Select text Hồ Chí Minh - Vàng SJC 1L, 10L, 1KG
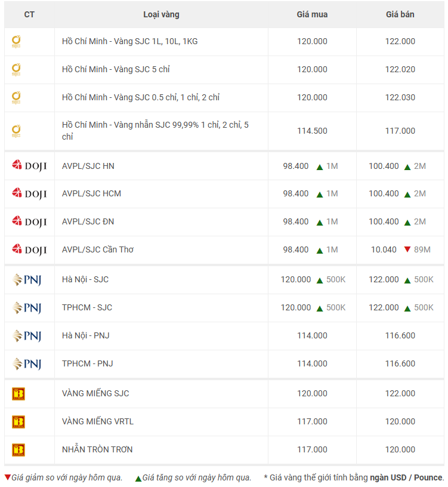The image size is (448, 487). click(130, 41)
